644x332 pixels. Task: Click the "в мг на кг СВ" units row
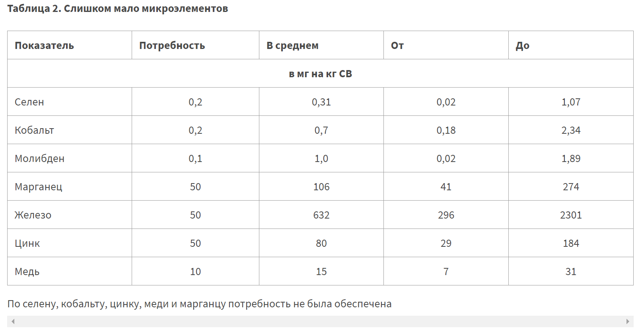320,74
